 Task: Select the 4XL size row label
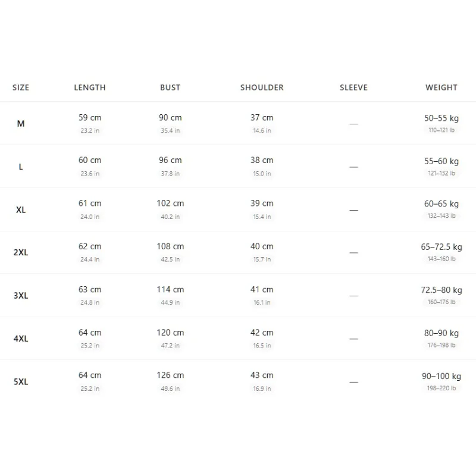[21, 339]
